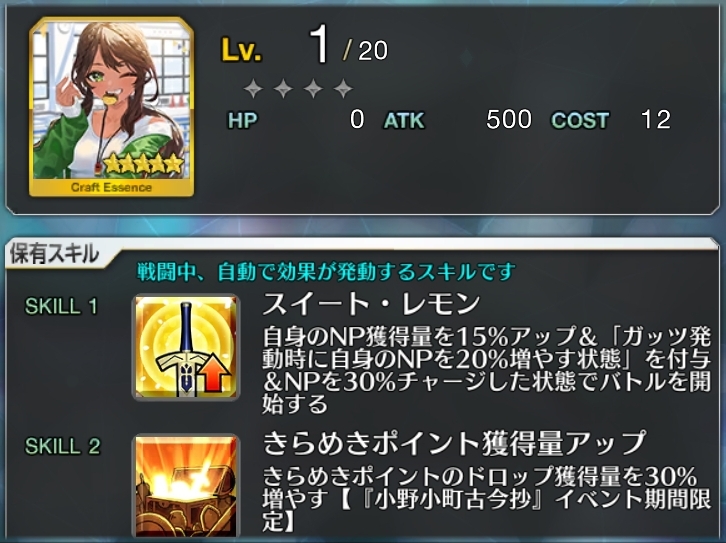Click the level 1 / 20 indicator
726x543 pixels.
(349, 46)
